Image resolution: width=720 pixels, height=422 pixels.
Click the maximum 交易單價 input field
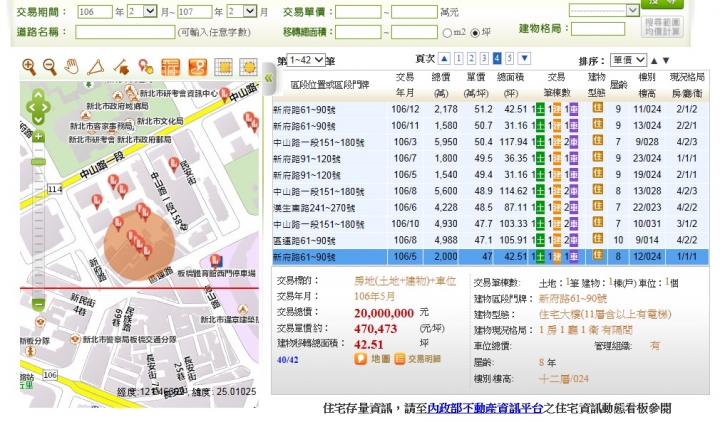pos(414,12)
